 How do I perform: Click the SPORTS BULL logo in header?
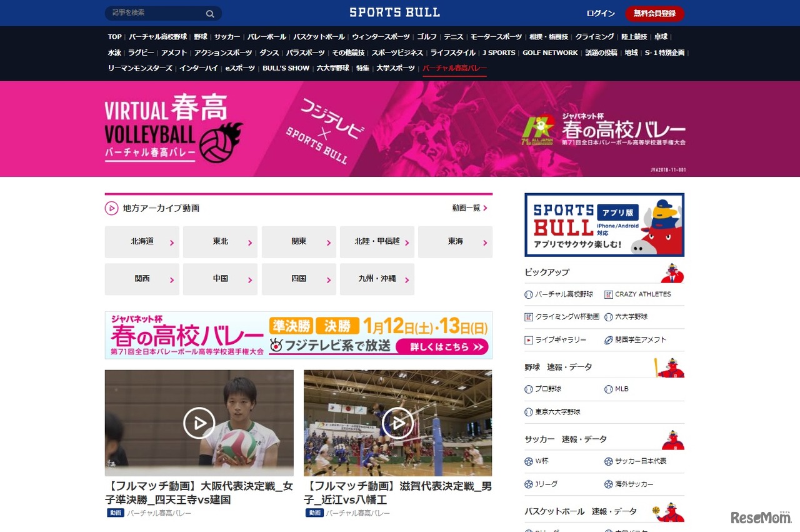tap(394, 13)
